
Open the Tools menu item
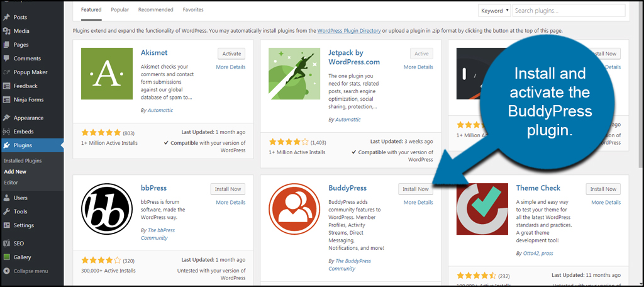21,211
